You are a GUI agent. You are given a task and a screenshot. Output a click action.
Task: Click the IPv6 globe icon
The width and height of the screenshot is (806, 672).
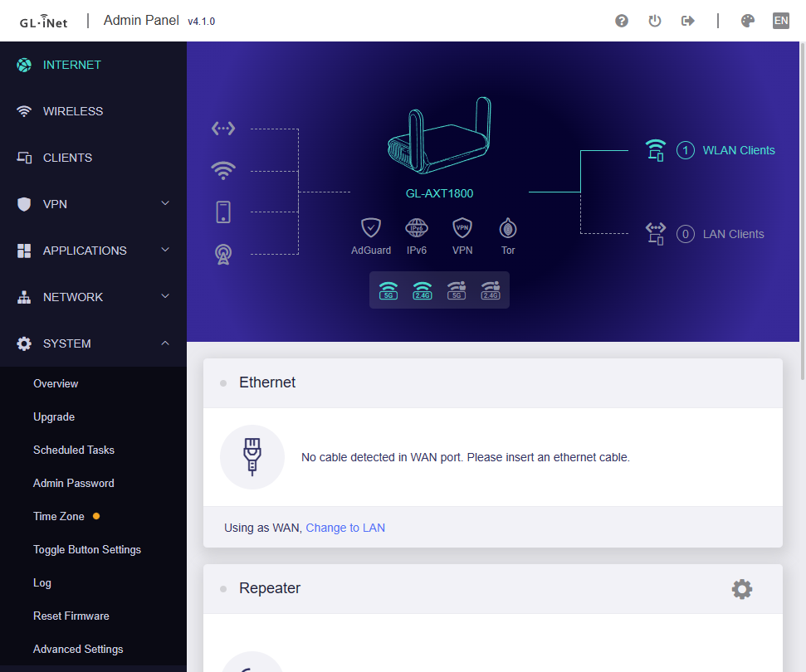tap(417, 227)
